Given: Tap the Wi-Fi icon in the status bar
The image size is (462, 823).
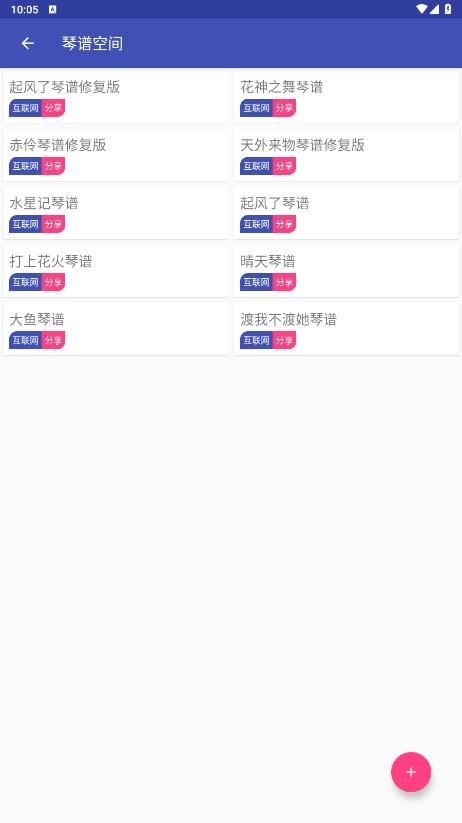Looking at the screenshot, I should click(x=421, y=9).
